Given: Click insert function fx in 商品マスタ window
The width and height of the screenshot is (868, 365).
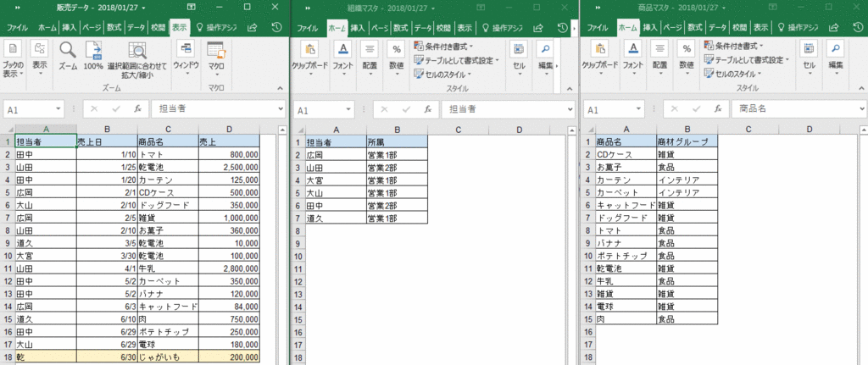Looking at the screenshot, I should coord(718,109).
